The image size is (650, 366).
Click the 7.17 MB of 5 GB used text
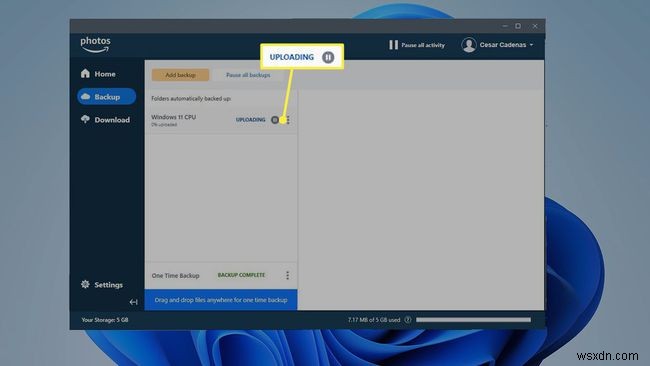coord(374,320)
